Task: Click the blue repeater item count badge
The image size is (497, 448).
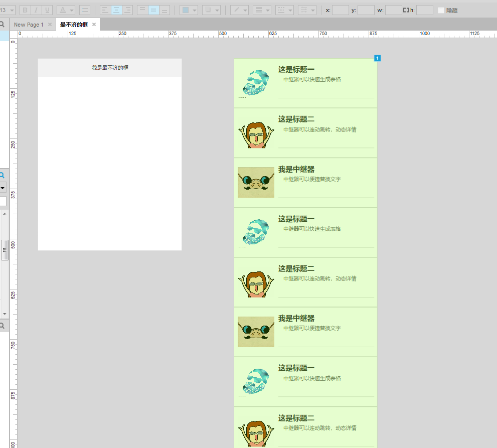Action: [377, 58]
